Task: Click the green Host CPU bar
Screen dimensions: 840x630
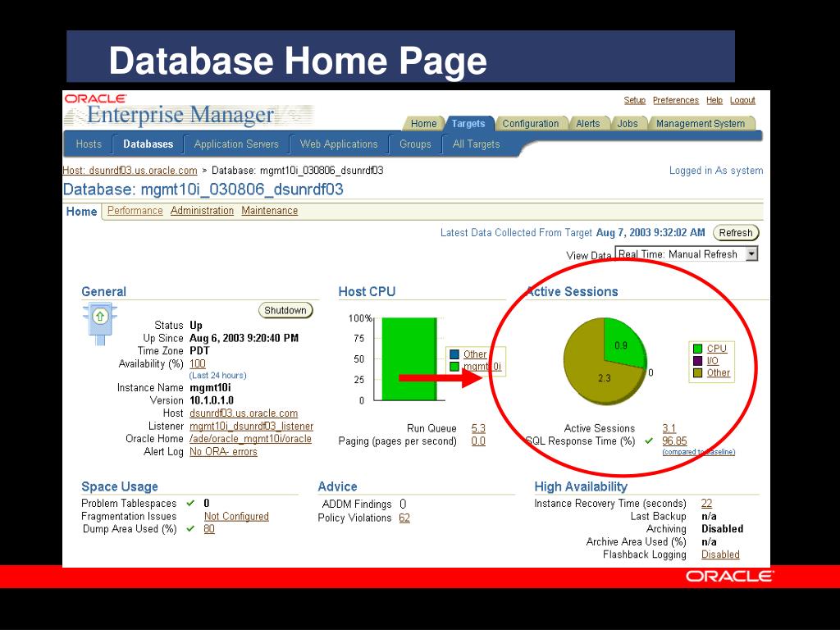Action: (409, 359)
